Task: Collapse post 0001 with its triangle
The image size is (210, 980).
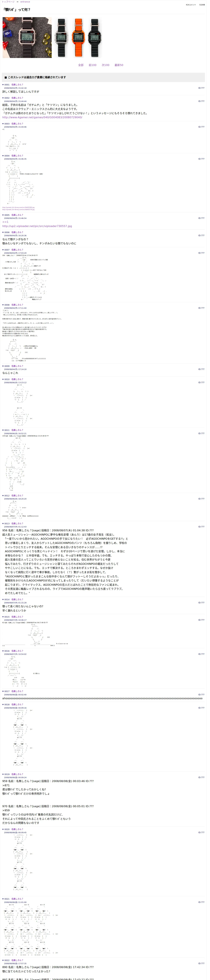Action: pyautogui.click(x=3, y=85)
